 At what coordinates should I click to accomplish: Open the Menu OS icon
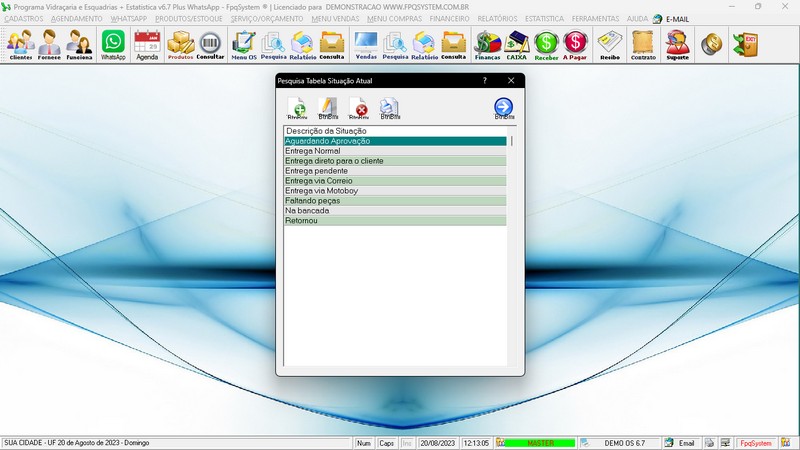point(244,45)
